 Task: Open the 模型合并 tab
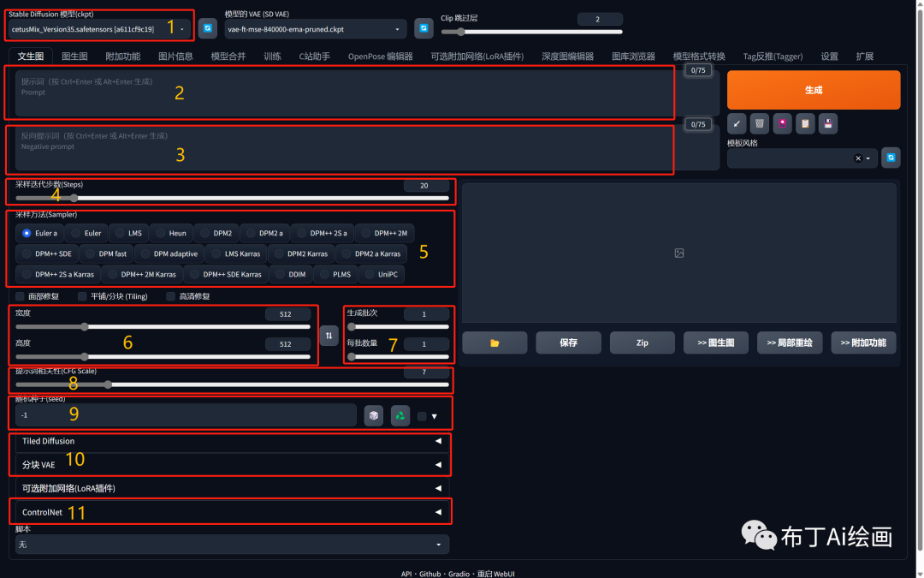pos(228,57)
